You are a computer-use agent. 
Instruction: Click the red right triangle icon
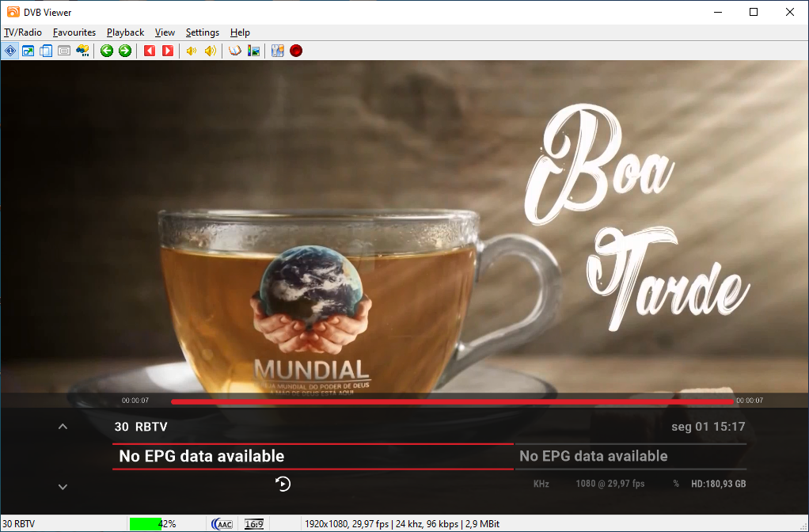pyautogui.click(x=168, y=51)
